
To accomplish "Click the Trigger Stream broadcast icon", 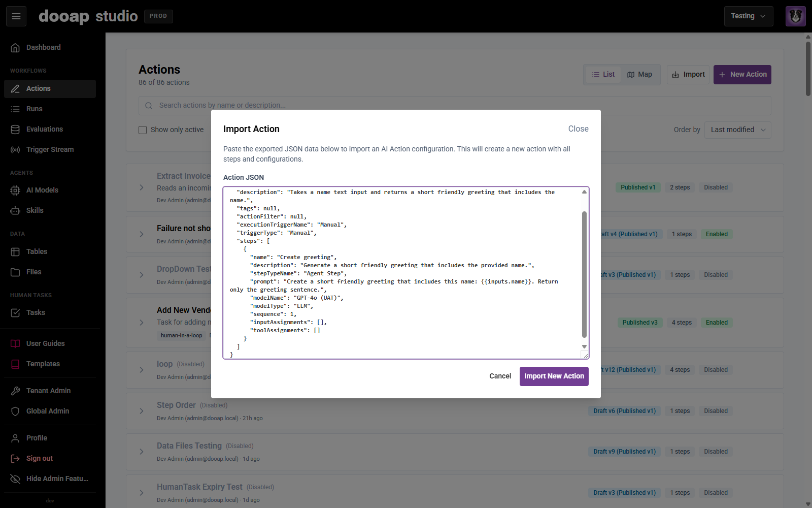I will coord(15,149).
